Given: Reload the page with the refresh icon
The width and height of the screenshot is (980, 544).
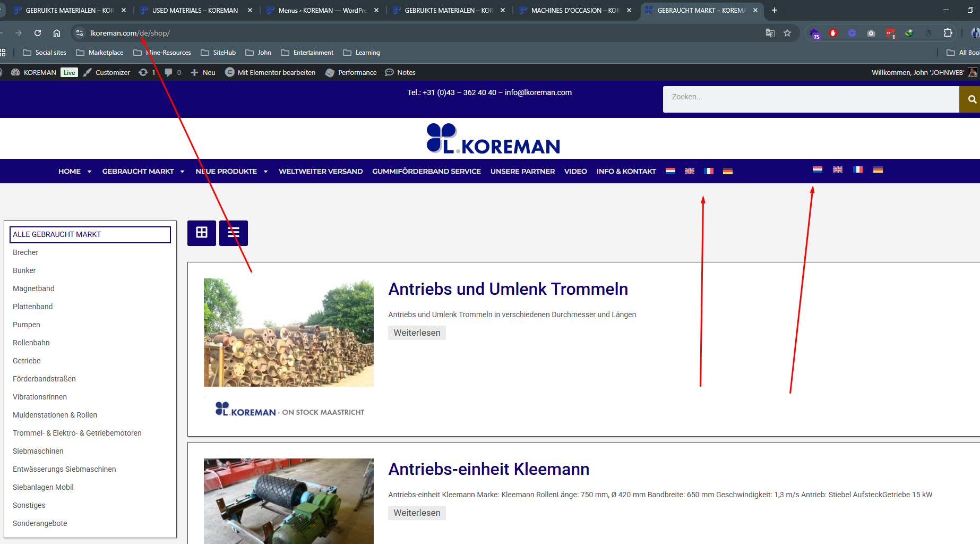Looking at the screenshot, I should tap(38, 33).
